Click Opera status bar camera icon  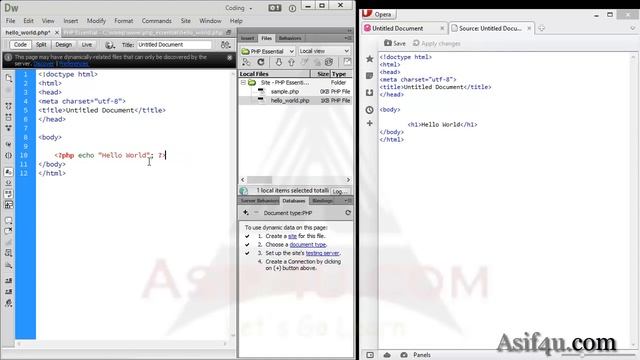tap(404, 355)
